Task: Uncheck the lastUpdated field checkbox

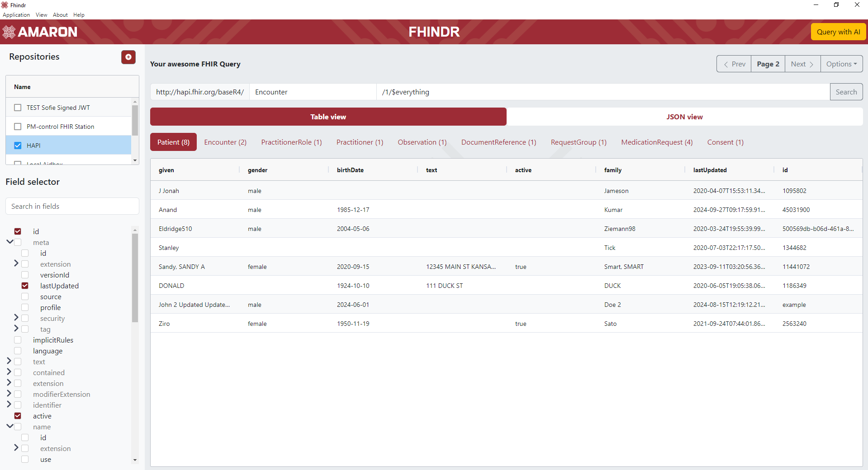Action: pyautogui.click(x=25, y=286)
